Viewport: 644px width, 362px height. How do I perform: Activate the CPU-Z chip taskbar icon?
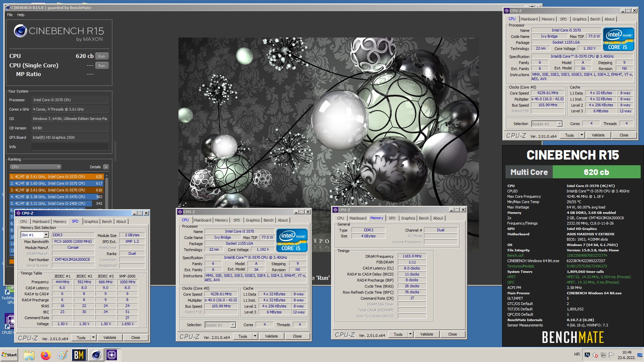pos(112,355)
